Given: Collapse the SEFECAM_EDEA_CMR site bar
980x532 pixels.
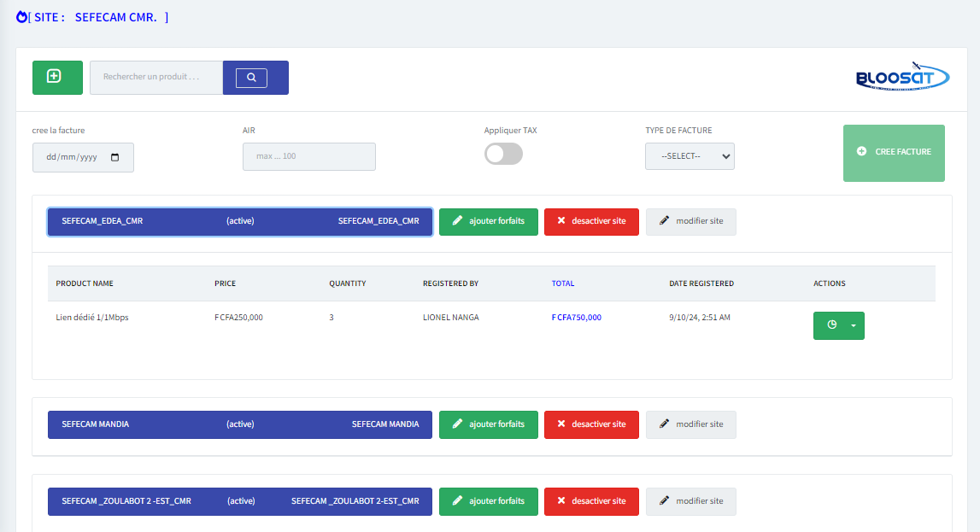Looking at the screenshot, I should pyautogui.click(x=240, y=222).
